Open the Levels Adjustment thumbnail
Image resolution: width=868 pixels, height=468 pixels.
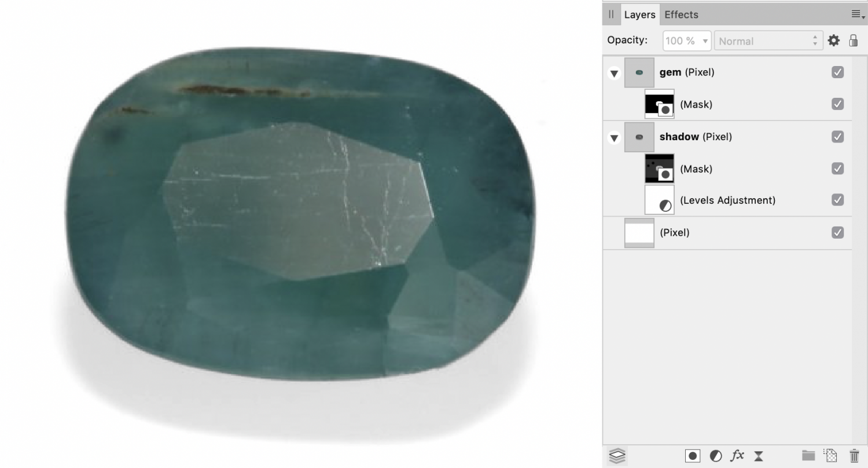[659, 199]
